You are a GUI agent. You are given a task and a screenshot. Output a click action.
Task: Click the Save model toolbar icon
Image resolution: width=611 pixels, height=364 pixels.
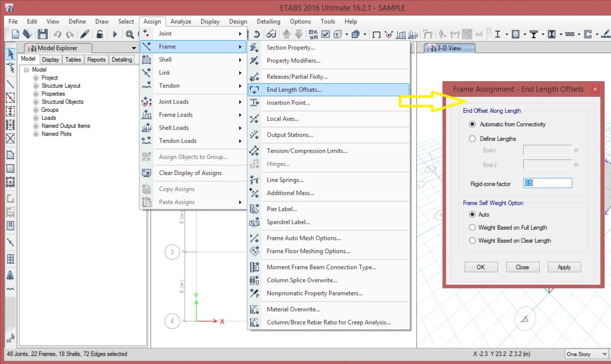(x=42, y=34)
